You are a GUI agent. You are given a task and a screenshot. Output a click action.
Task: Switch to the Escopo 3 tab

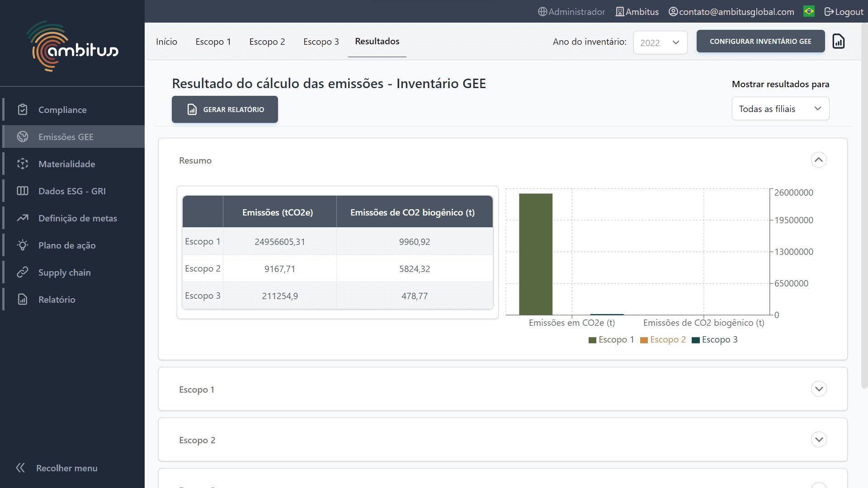(321, 42)
